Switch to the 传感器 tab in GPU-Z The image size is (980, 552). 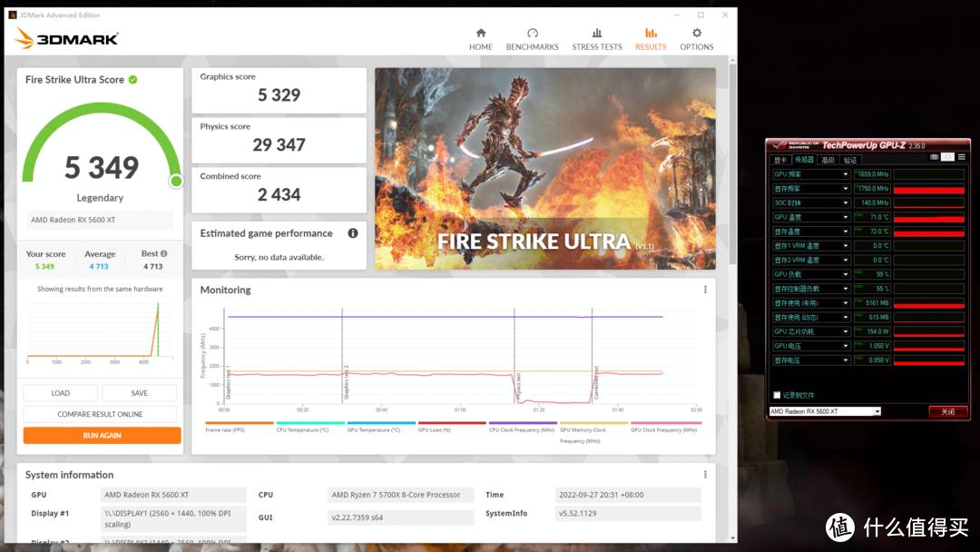(804, 160)
